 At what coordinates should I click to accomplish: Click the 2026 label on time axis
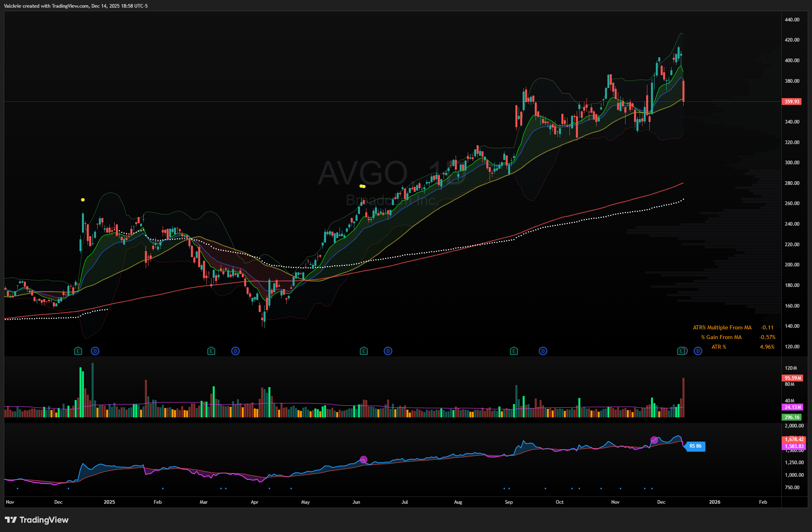coord(714,502)
